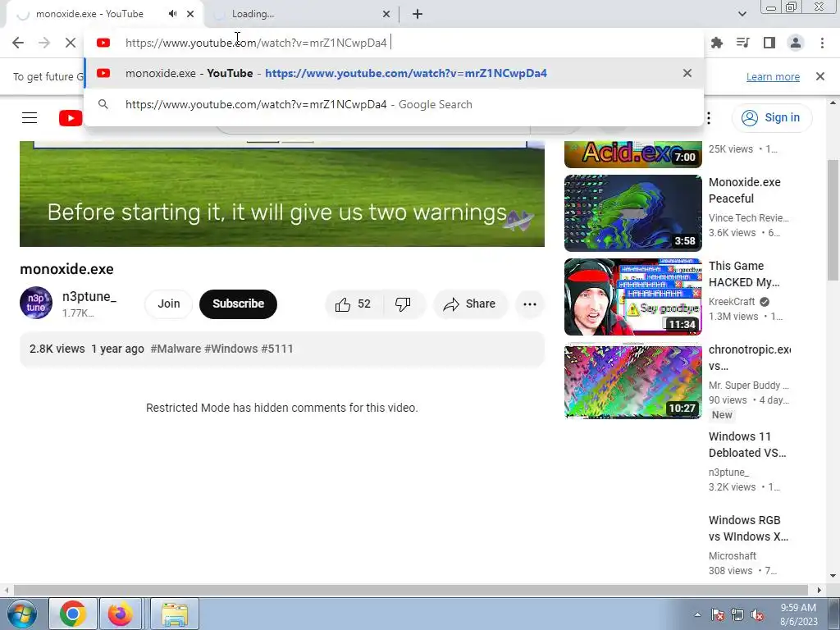Open a new tab with the plus button
The width and height of the screenshot is (840, 630).
418,14
